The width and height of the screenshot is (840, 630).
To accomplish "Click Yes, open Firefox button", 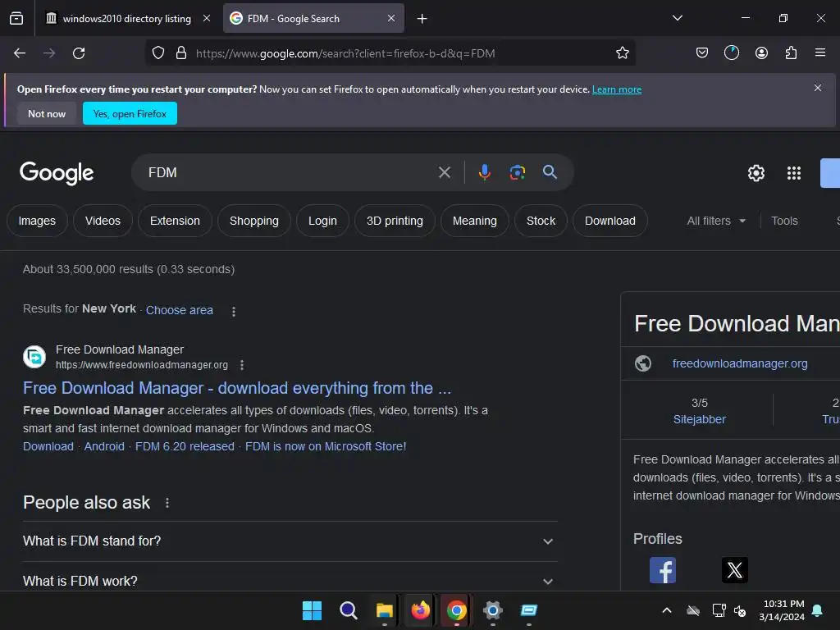I will click(130, 113).
